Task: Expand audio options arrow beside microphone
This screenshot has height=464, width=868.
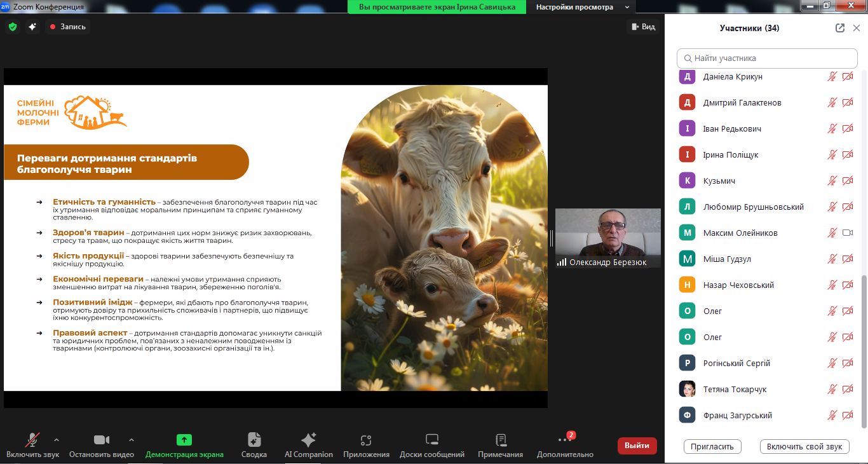Action: coord(57,439)
